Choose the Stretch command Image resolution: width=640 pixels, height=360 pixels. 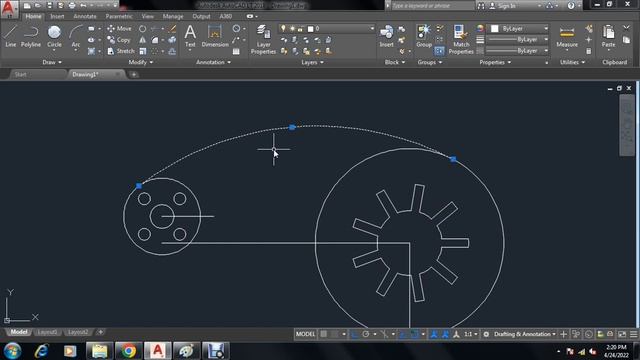point(121,51)
